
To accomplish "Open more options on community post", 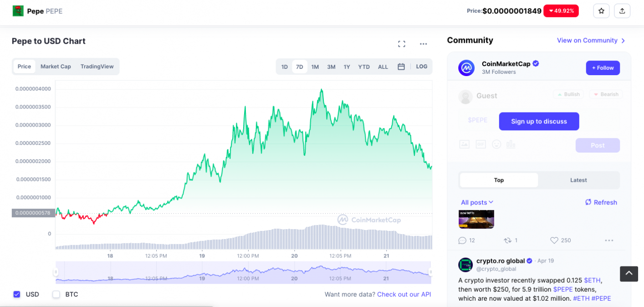I will click(609, 240).
